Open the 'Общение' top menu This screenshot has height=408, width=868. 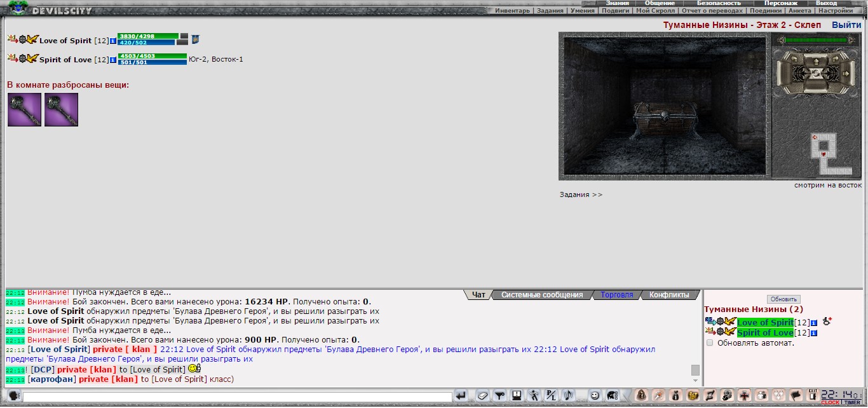[x=660, y=3]
